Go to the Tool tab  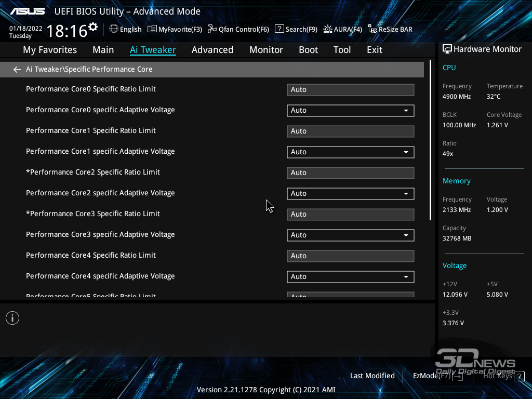342,50
